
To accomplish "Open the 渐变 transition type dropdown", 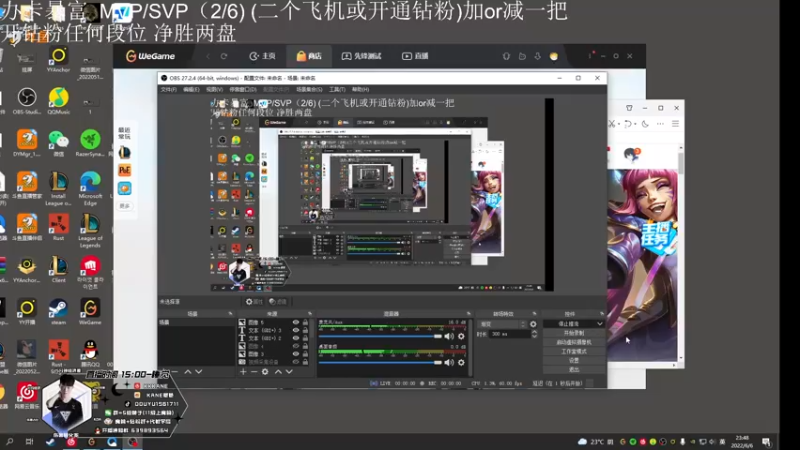I will coord(502,324).
